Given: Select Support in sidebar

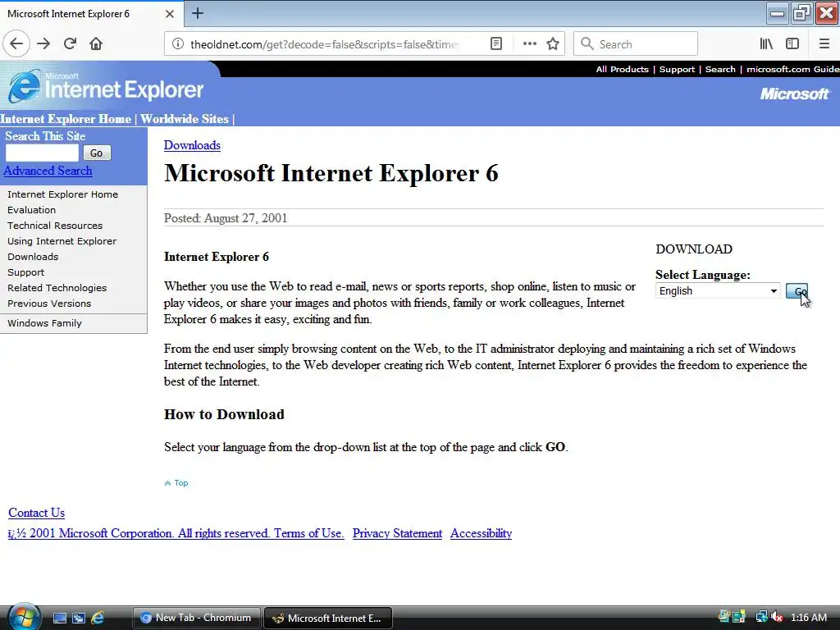Looking at the screenshot, I should pos(25,272).
